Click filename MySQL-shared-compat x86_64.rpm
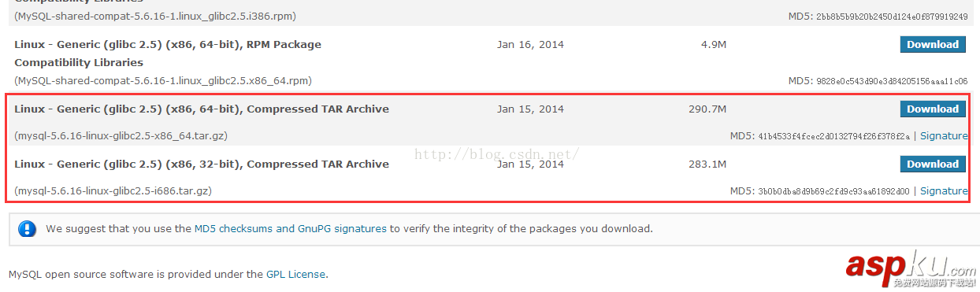The height and width of the screenshot is (292, 980). 163,81
